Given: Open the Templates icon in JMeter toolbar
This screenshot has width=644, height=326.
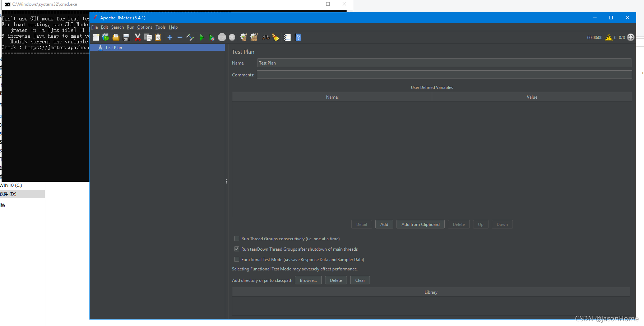Looking at the screenshot, I should [x=106, y=37].
